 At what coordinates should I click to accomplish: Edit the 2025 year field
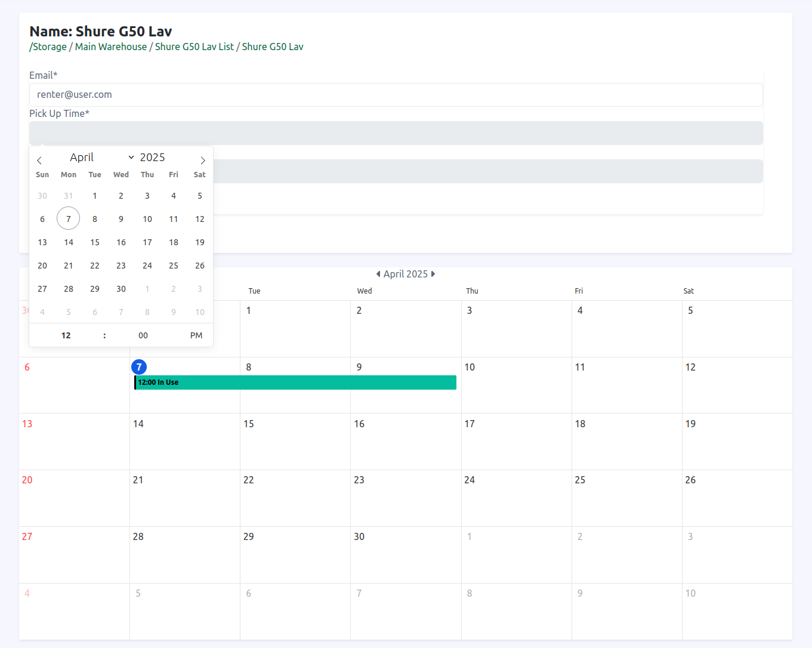[153, 158]
